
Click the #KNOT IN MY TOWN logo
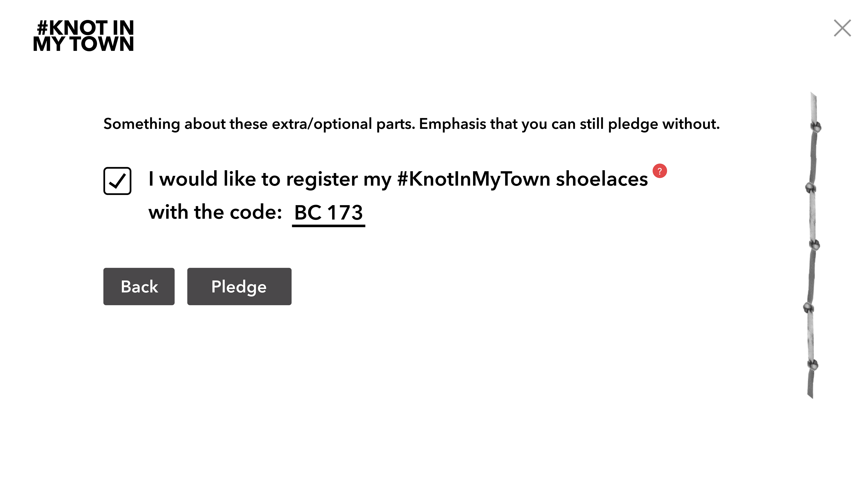click(x=84, y=35)
